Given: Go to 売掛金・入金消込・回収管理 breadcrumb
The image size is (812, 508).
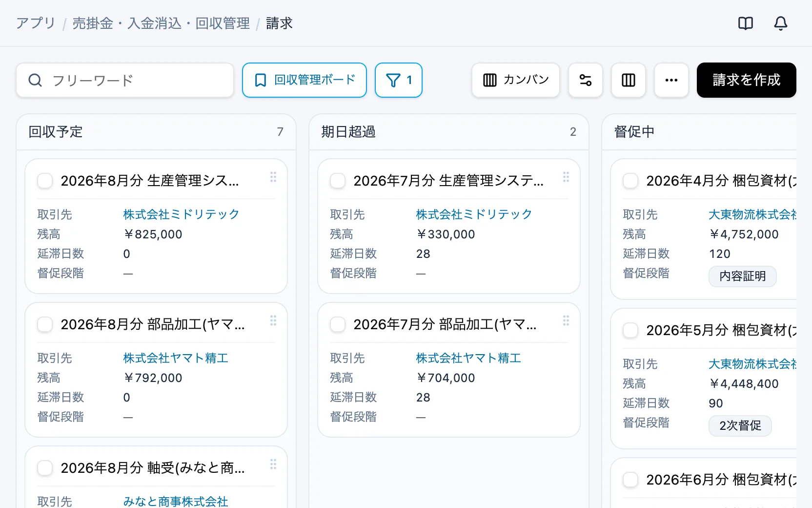Looking at the screenshot, I should pos(161,23).
